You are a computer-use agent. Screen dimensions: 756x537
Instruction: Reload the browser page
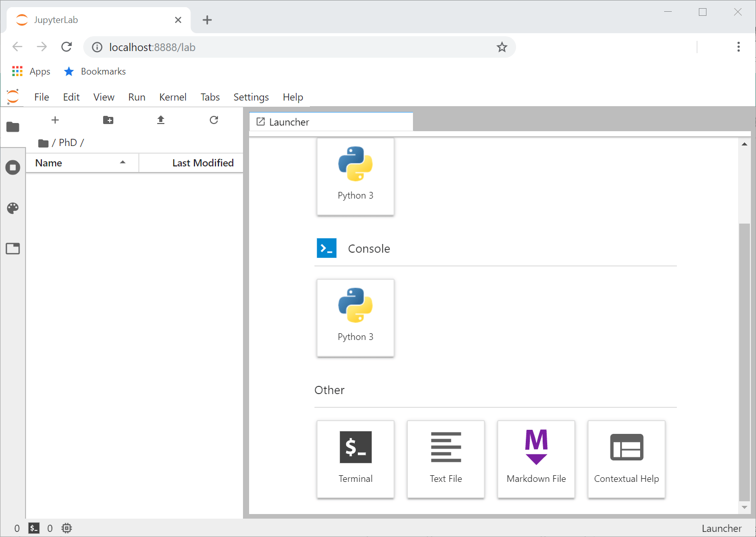coord(66,47)
